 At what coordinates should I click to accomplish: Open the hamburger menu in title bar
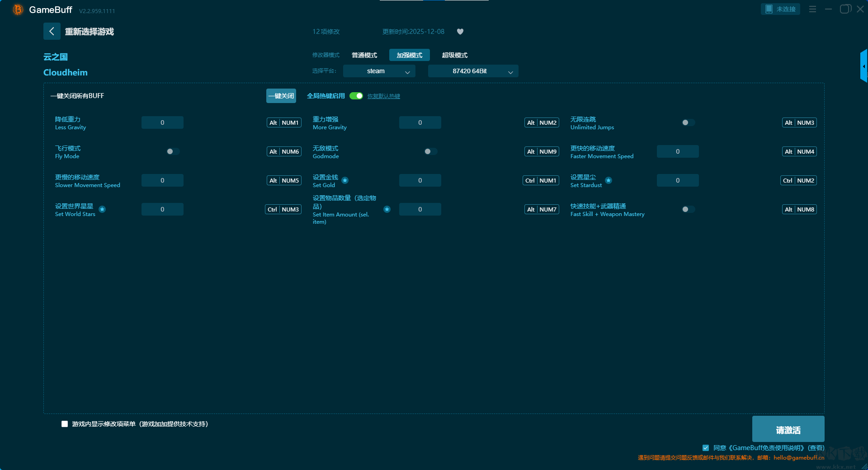click(x=812, y=9)
